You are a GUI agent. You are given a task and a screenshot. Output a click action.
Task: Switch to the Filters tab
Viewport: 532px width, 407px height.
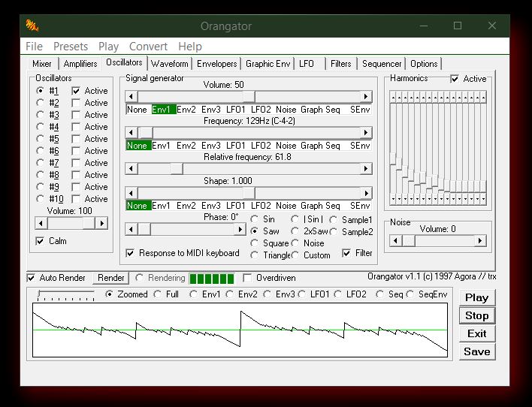pos(340,64)
